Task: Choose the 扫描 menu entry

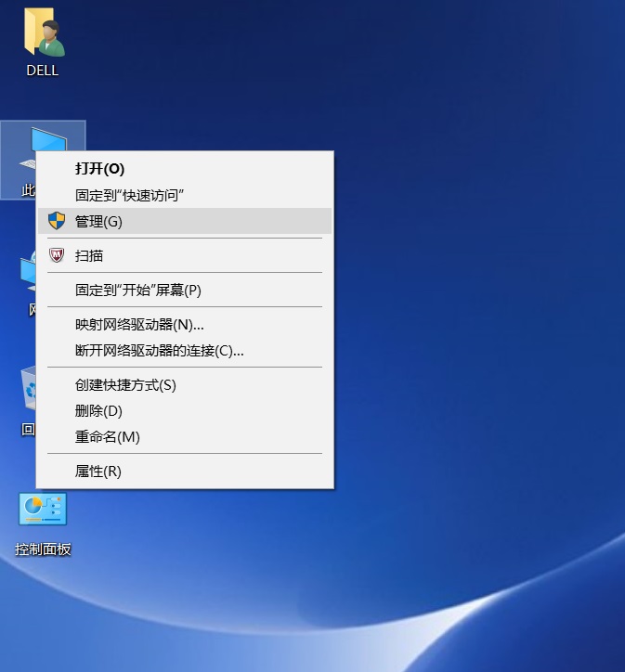Action: point(185,255)
